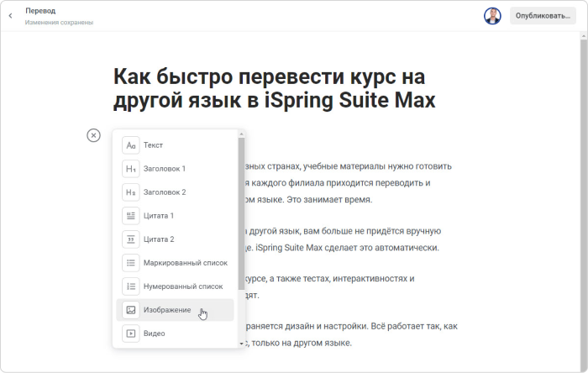Click the line mentioning iSpring Suite Max сделает
588x373 pixels.
[x=342, y=248]
